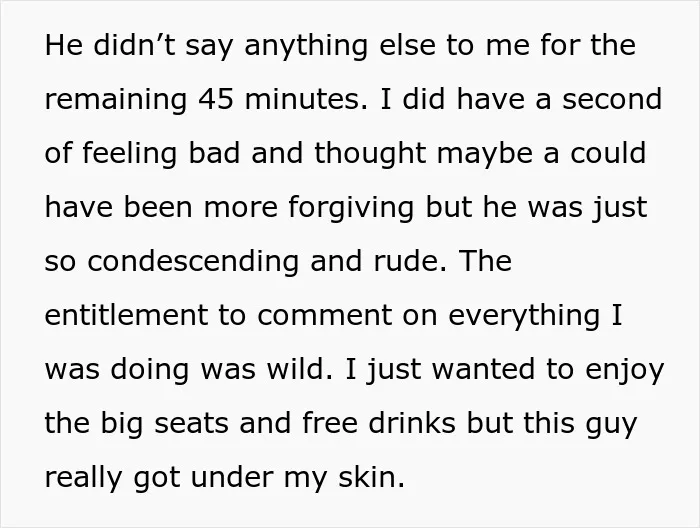Click the word "condescending"
Viewport: 700px width, 528px height.
point(192,262)
